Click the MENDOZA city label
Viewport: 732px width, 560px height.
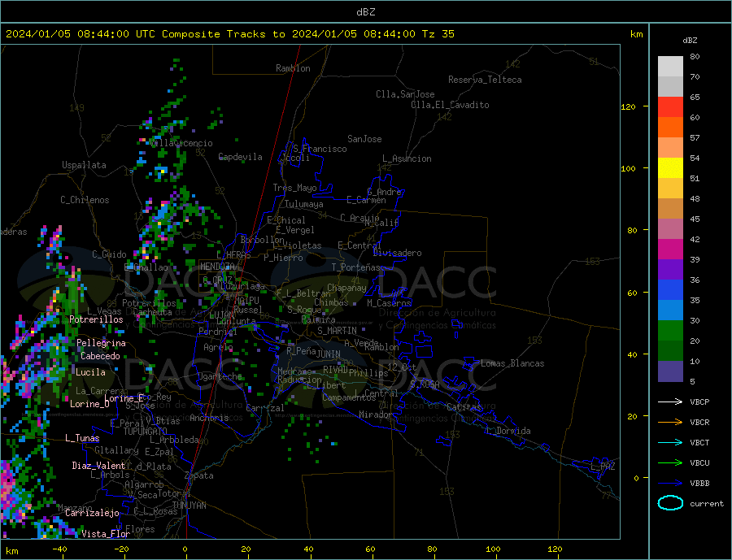217,267
